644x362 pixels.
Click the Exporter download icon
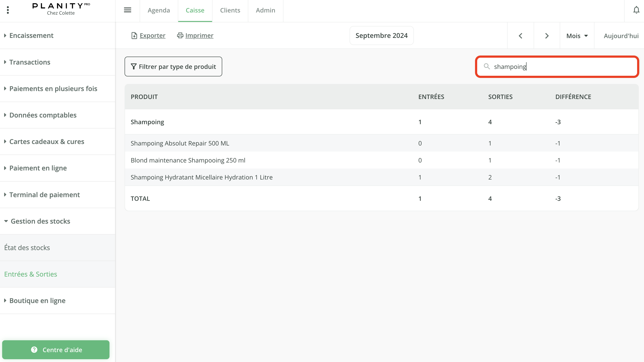tap(134, 36)
